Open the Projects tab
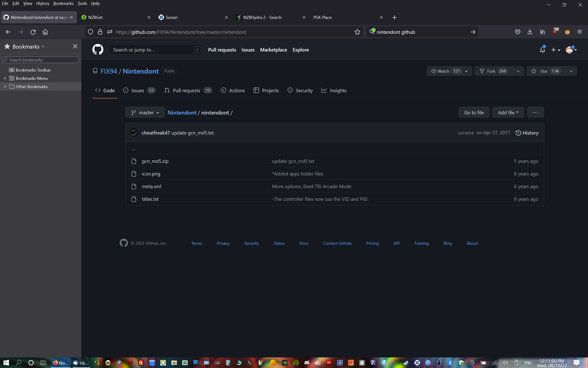The image size is (588, 368). pos(266,90)
